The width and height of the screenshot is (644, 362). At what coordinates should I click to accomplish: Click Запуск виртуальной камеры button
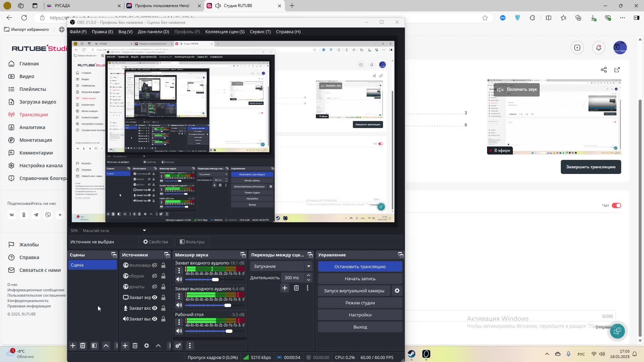pos(354,291)
